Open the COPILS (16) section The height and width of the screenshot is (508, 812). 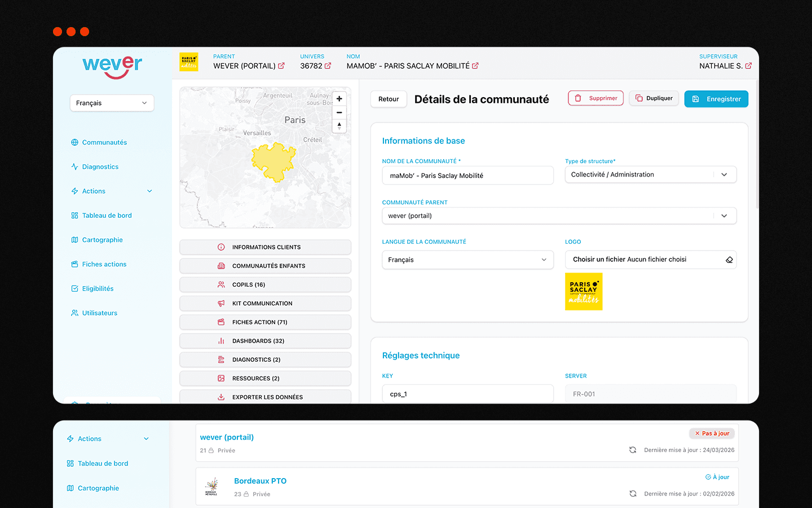[x=265, y=284]
